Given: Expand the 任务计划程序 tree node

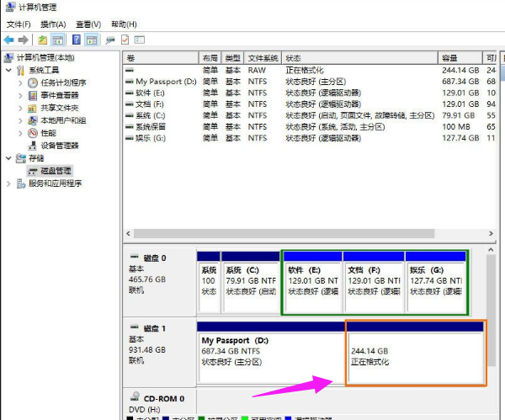Looking at the screenshot, I should coord(20,82).
